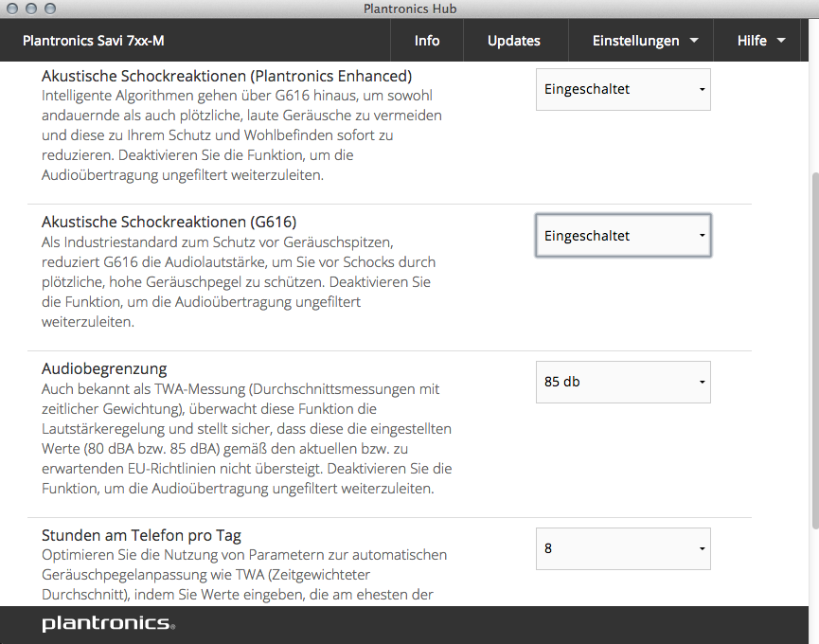819x644 pixels.
Task: Click the Einstellungen dropdown arrow icon
Action: point(694,40)
